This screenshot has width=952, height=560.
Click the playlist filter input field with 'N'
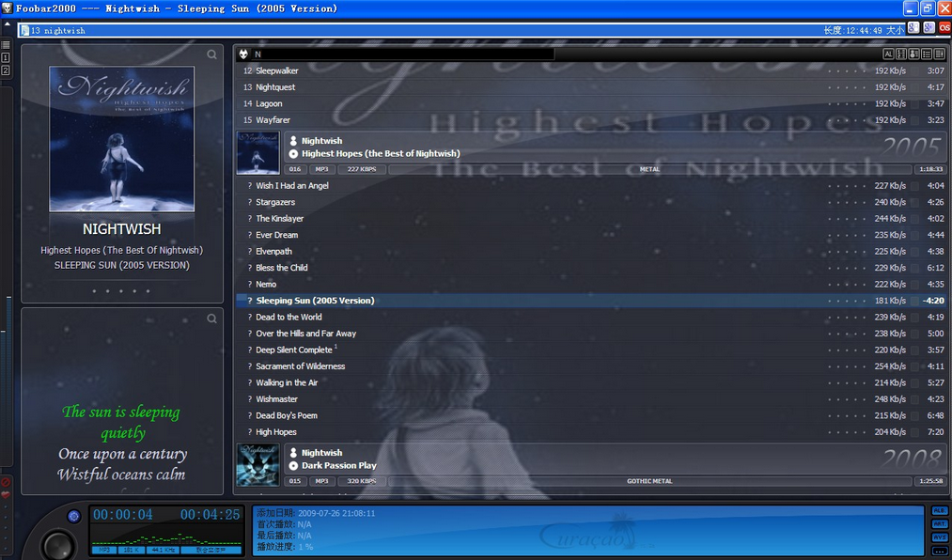[402, 54]
